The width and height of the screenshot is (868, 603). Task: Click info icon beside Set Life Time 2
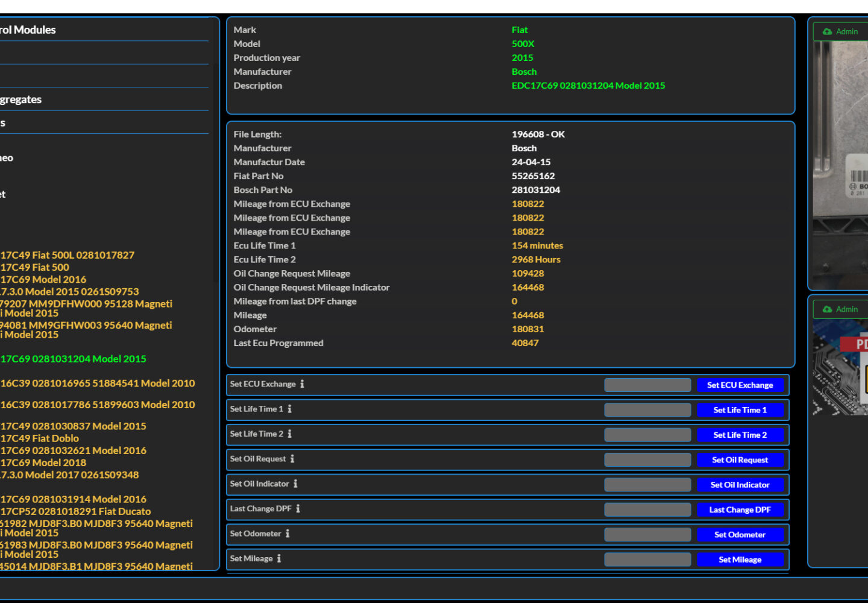click(x=289, y=434)
